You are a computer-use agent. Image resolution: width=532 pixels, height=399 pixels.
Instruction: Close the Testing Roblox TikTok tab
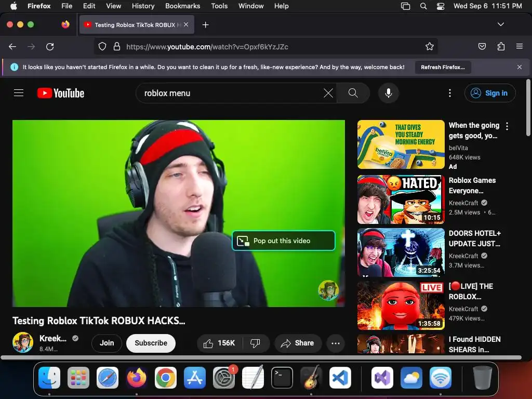click(x=186, y=24)
